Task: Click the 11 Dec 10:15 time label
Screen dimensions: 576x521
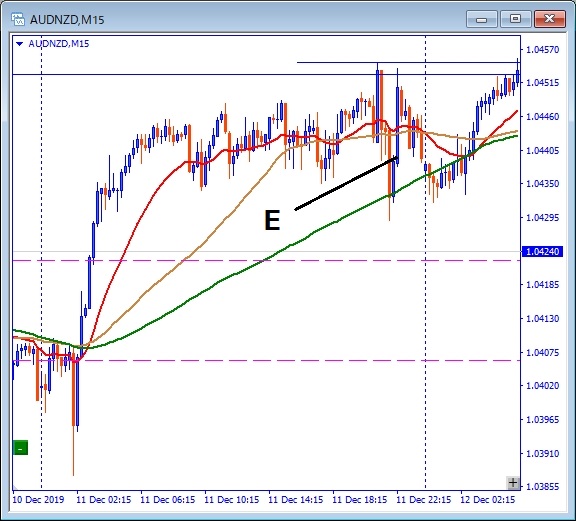Action: tap(232, 500)
